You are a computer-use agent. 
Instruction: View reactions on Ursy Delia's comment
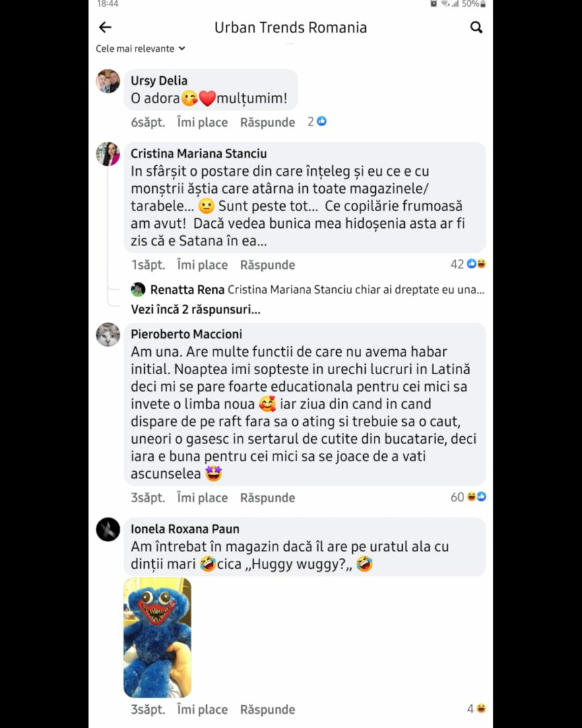317,121
